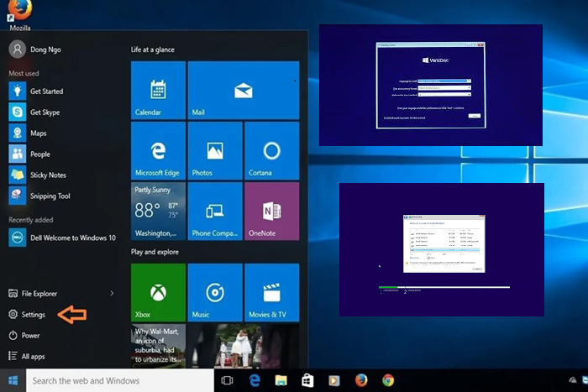Open the Photos tile
This screenshot has height=392, width=588.
pyautogui.click(x=214, y=150)
